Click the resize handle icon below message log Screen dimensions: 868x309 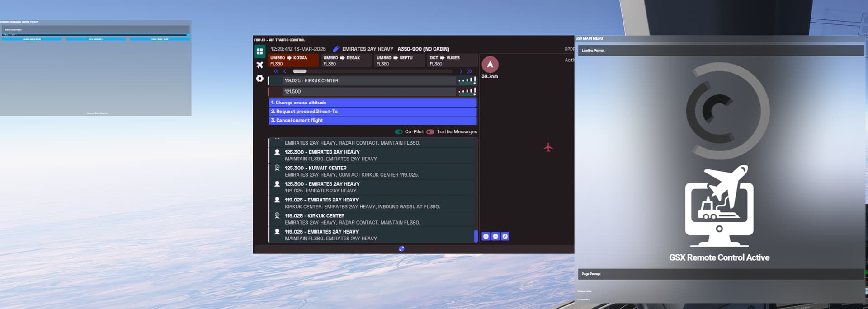click(x=401, y=248)
